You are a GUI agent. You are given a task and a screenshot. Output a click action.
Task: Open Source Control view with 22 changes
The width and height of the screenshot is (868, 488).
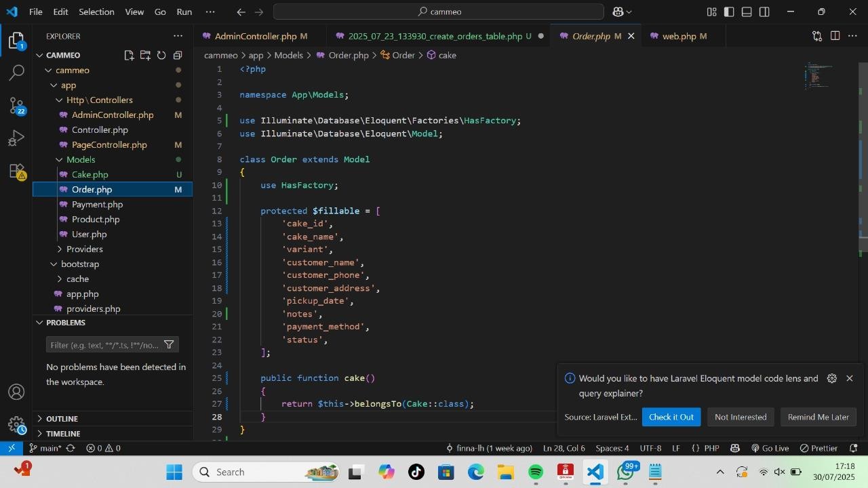16,105
